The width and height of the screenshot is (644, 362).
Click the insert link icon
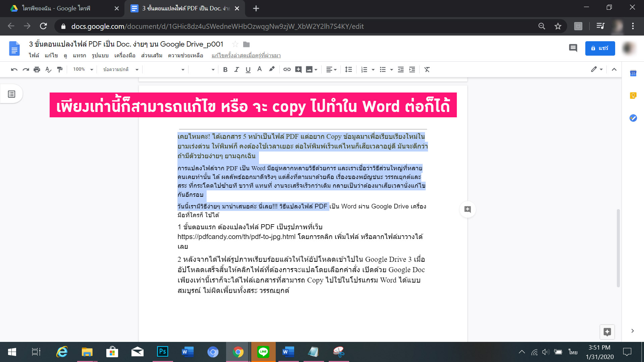tap(287, 69)
